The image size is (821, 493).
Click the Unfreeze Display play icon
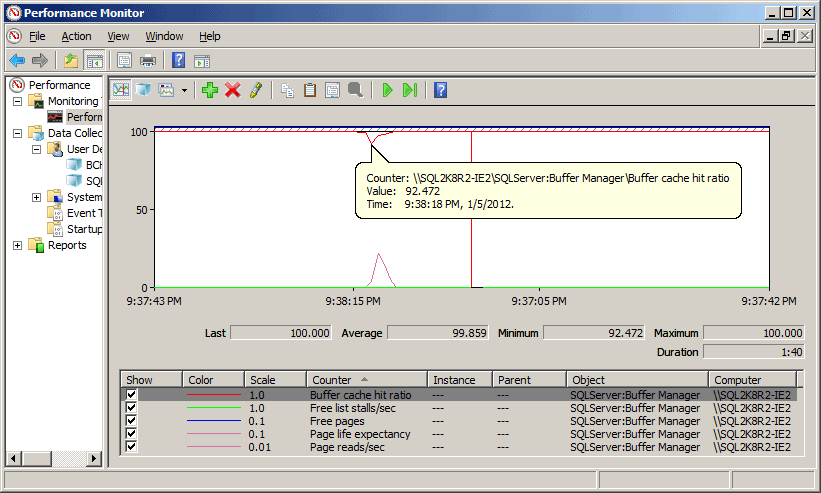pyautogui.click(x=387, y=90)
